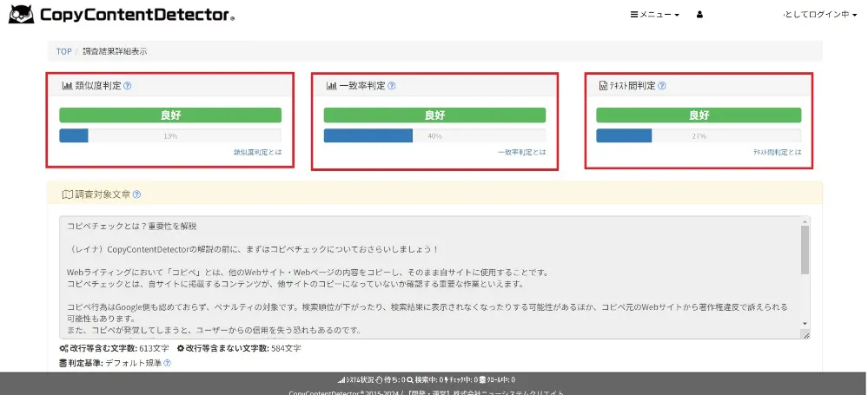The height and width of the screenshot is (395, 868).
Task: Click text area scrollbar up arrow
Action: tap(805, 221)
